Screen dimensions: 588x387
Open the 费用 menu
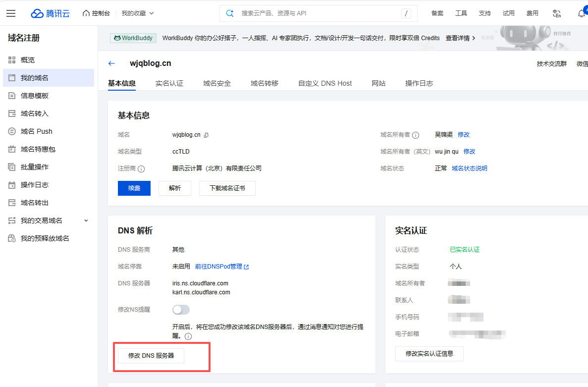coord(532,13)
